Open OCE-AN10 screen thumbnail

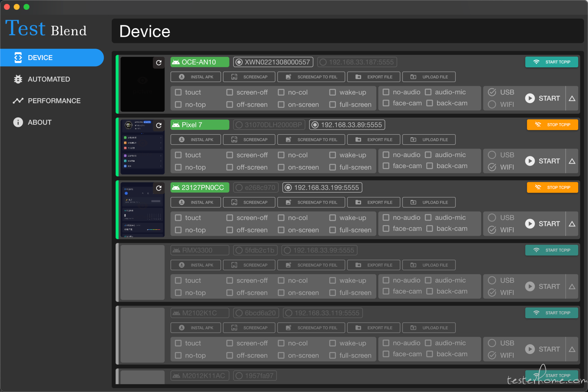coord(142,84)
